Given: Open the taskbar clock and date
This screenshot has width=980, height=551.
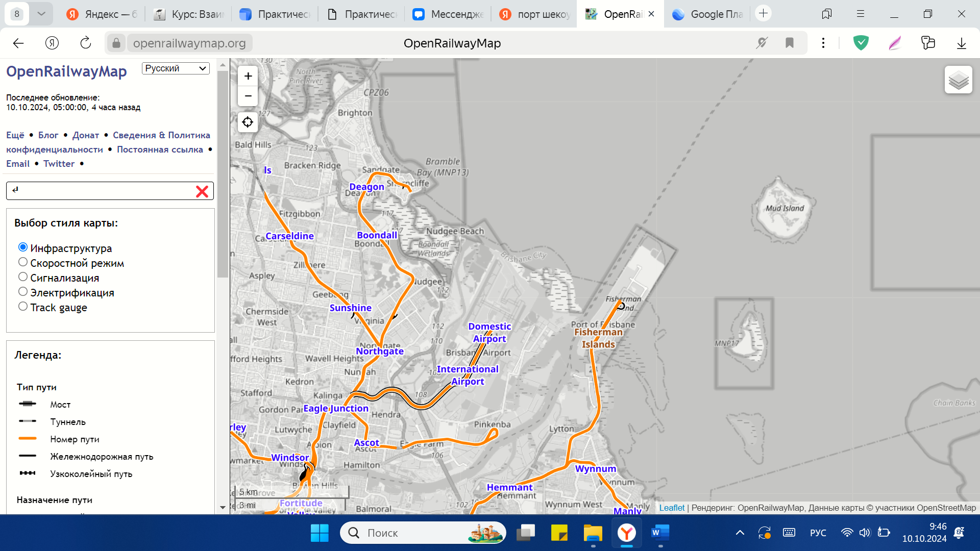Looking at the screenshot, I should 924,533.
